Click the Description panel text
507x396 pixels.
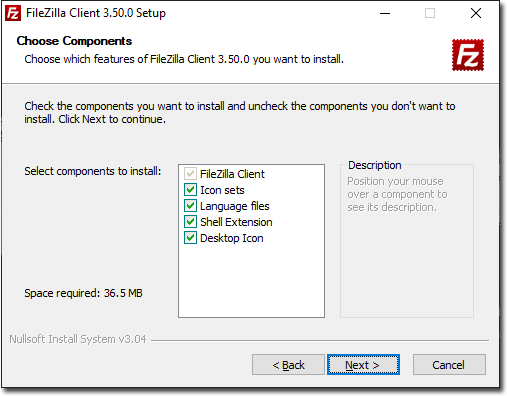pos(397,194)
